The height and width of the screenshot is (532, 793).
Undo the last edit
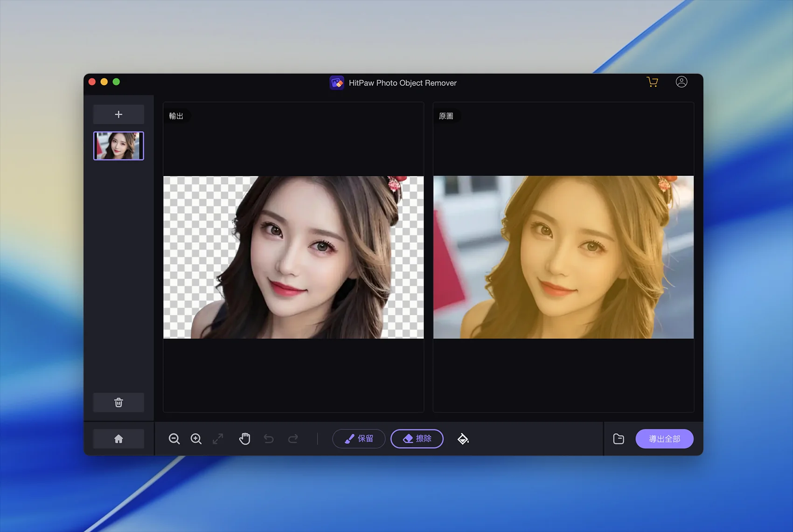point(269,439)
